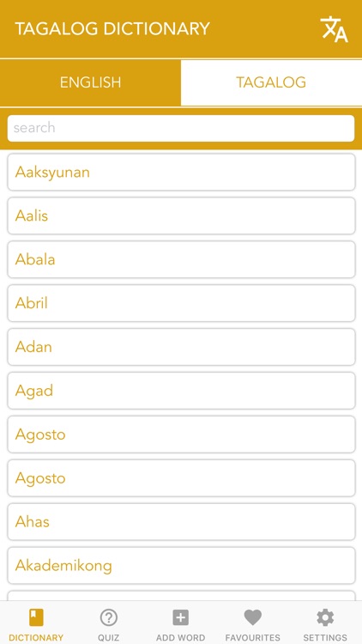362x644 pixels.
Task: Tap the Abril list item
Action: click(181, 303)
